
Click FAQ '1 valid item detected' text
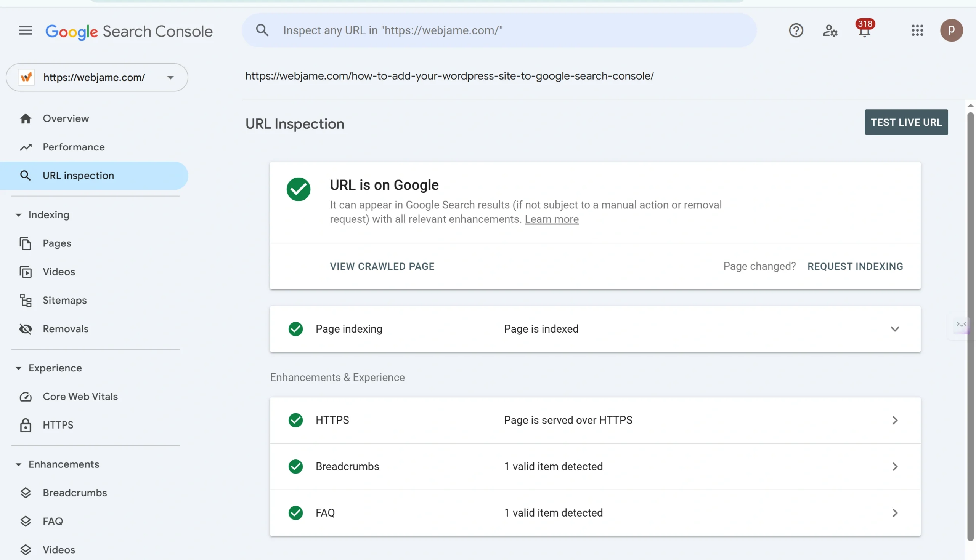coord(554,513)
